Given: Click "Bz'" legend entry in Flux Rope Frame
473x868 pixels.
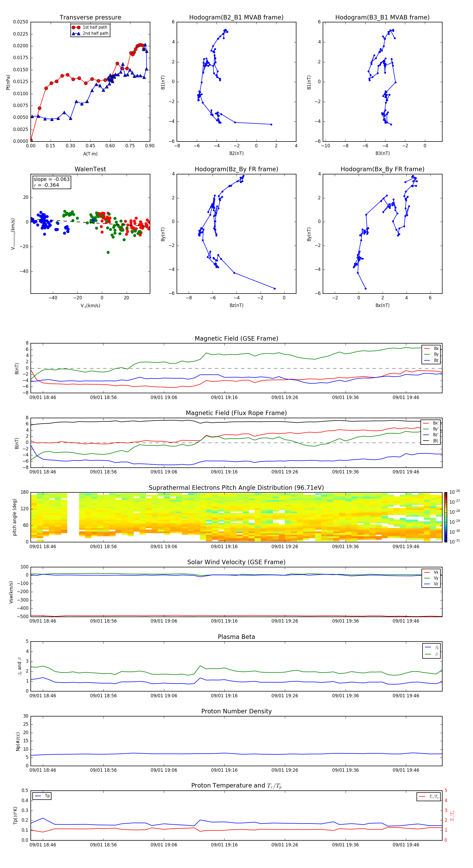Looking at the screenshot, I should (x=431, y=435).
